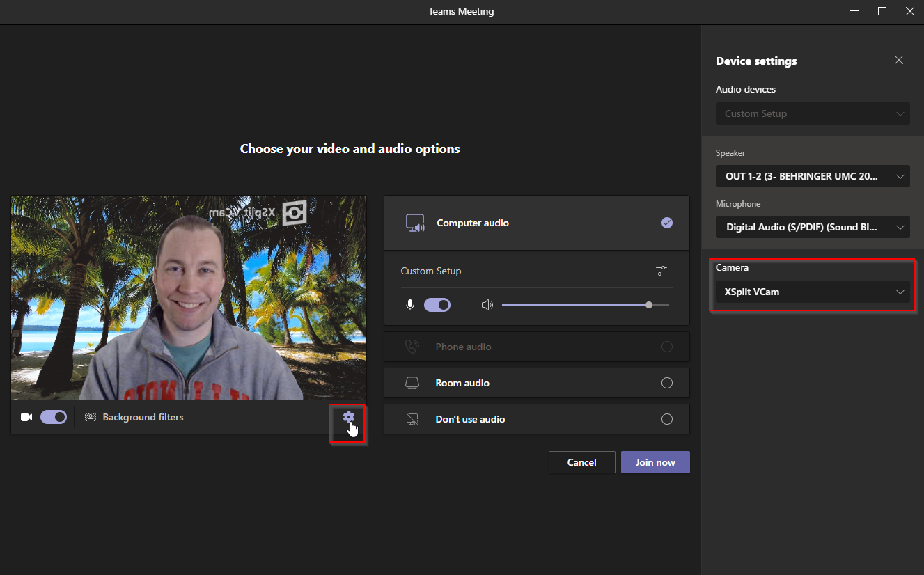Adjust the speaker volume slider

586,305
